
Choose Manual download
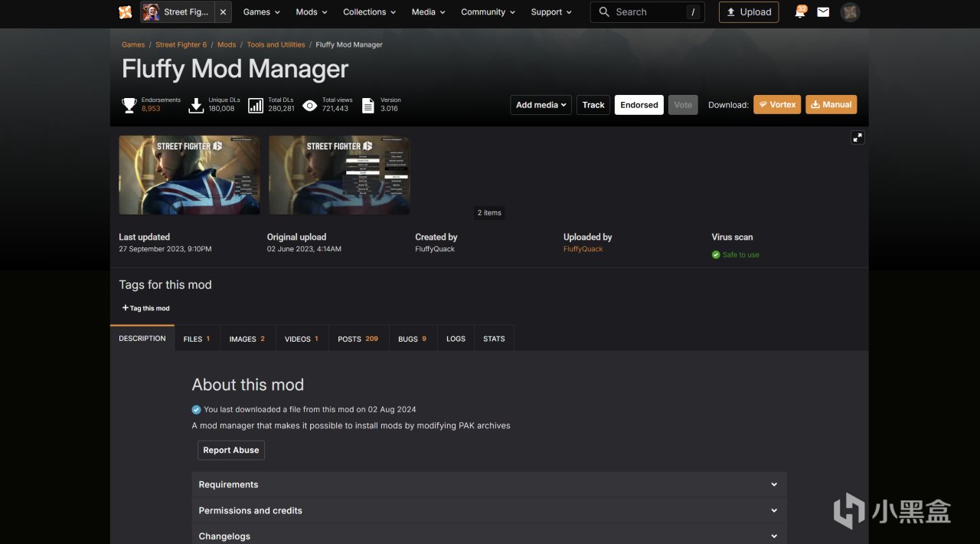tap(831, 105)
